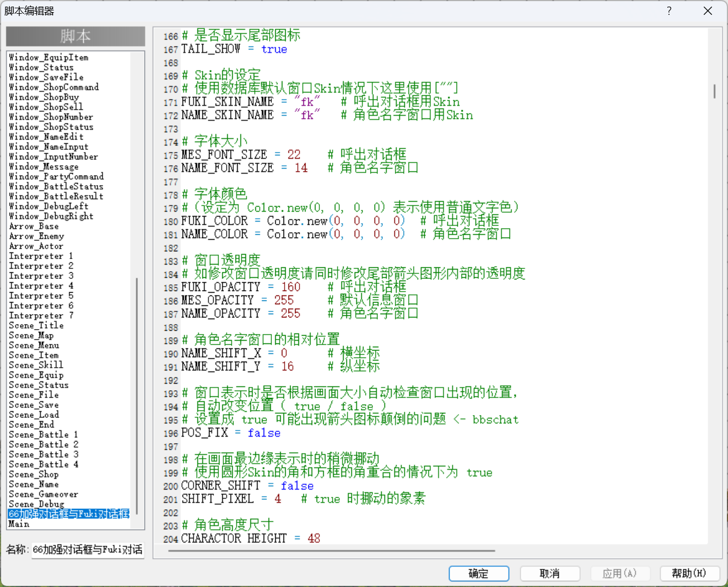
Task: Click the 取消 cancel button
Action: (550, 573)
